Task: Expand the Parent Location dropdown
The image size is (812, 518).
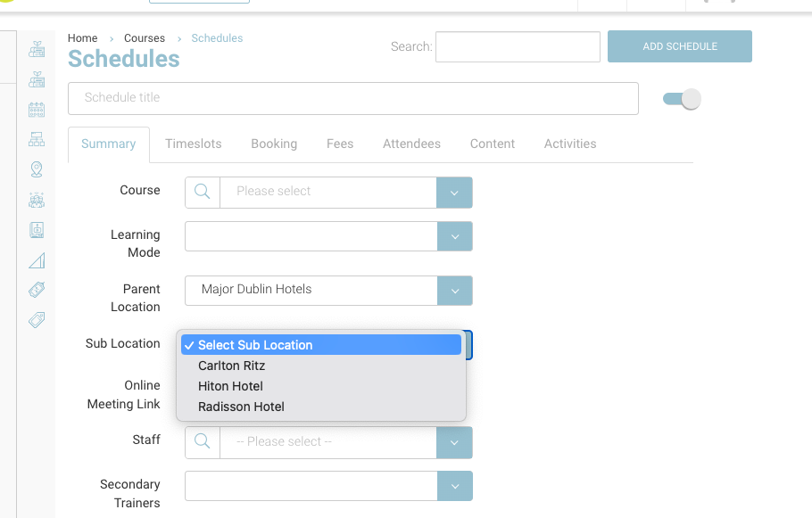Action: (454, 291)
